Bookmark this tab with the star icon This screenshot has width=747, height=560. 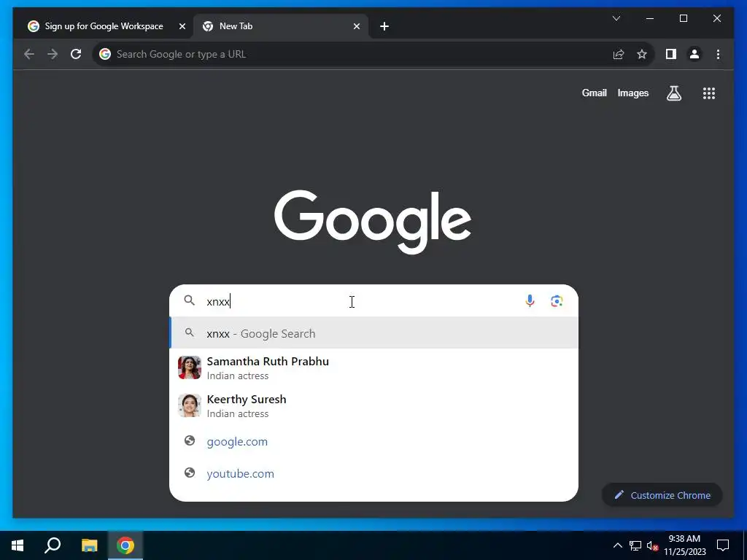(x=642, y=54)
